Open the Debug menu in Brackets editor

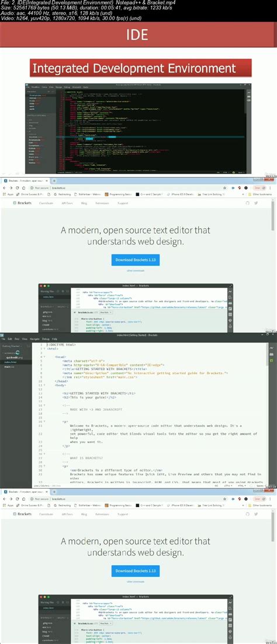tap(46, 339)
